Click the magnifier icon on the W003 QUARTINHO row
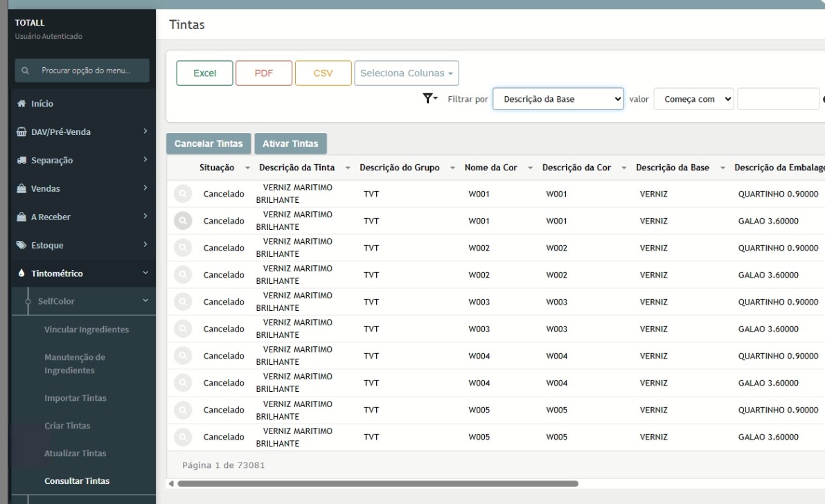825x504 pixels. 183,302
